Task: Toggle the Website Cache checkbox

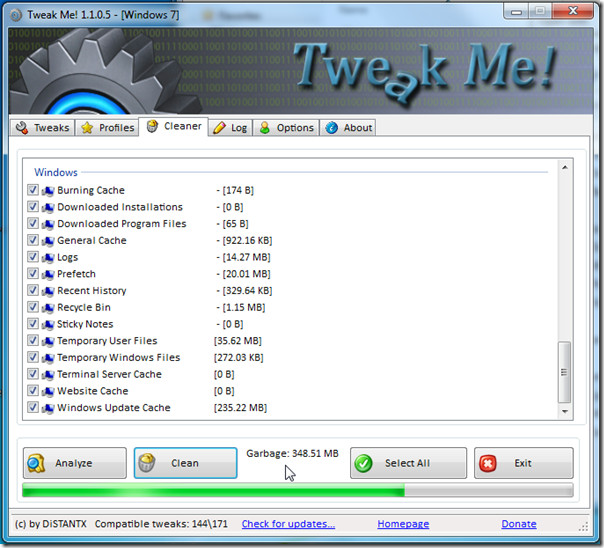Action: [33, 390]
